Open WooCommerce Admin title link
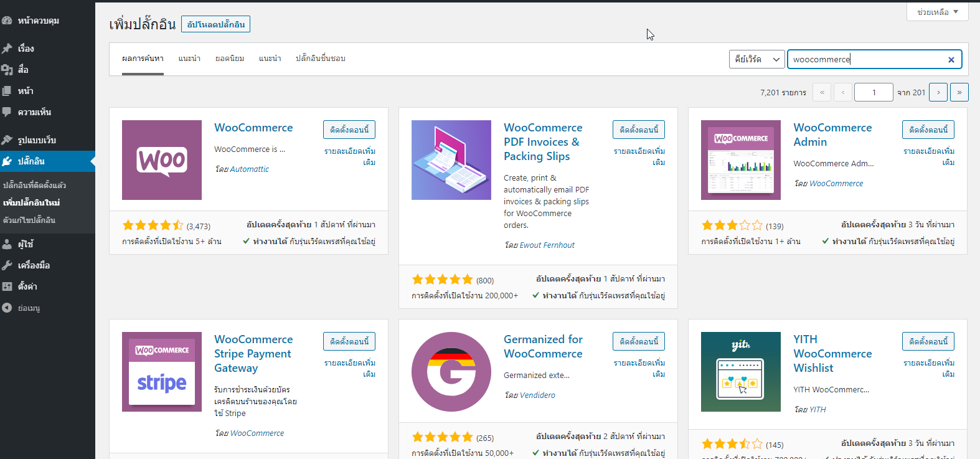Image resolution: width=980 pixels, height=459 pixels. click(832, 135)
